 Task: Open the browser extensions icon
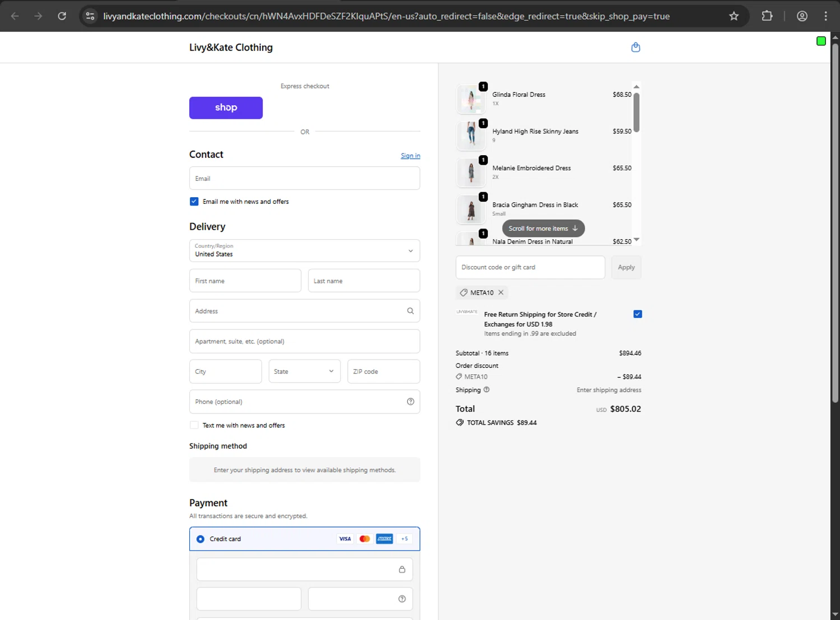767,16
